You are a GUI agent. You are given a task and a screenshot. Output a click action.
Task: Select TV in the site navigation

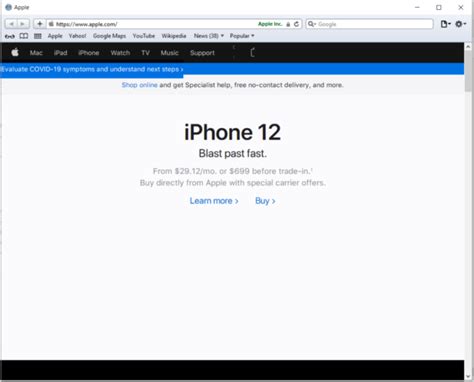point(145,53)
